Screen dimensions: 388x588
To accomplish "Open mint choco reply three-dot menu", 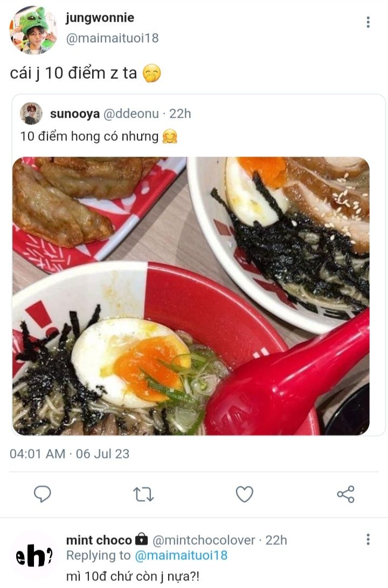I will click(x=368, y=539).
